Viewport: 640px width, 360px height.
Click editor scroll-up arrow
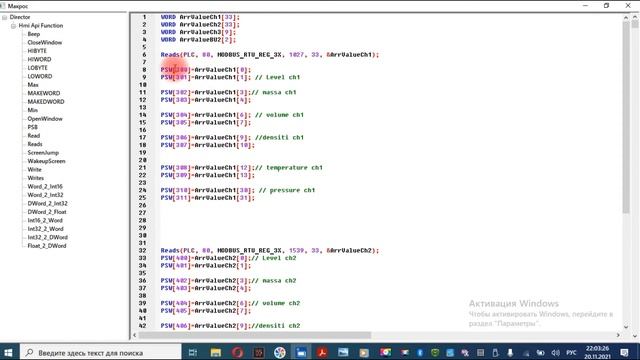(x=626, y=18)
